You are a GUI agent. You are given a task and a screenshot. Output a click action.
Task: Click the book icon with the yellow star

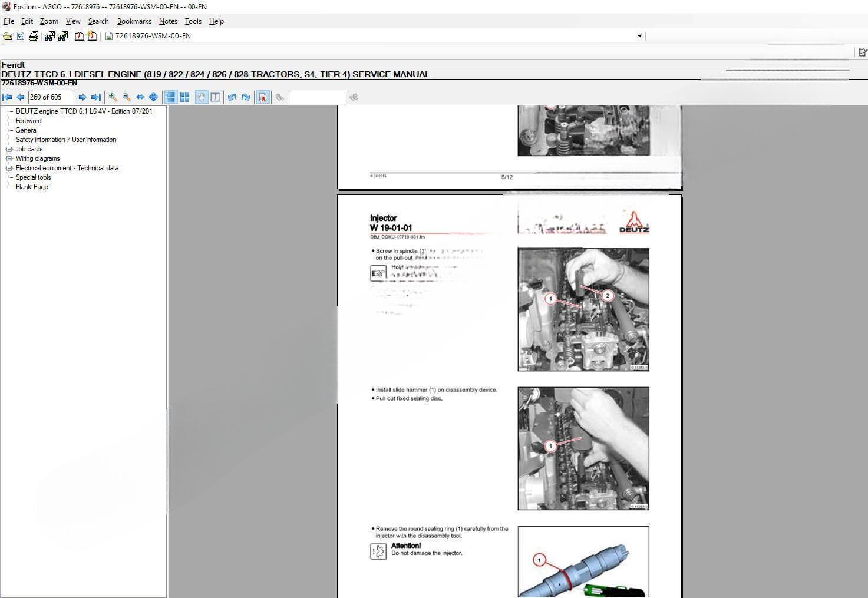click(x=93, y=36)
